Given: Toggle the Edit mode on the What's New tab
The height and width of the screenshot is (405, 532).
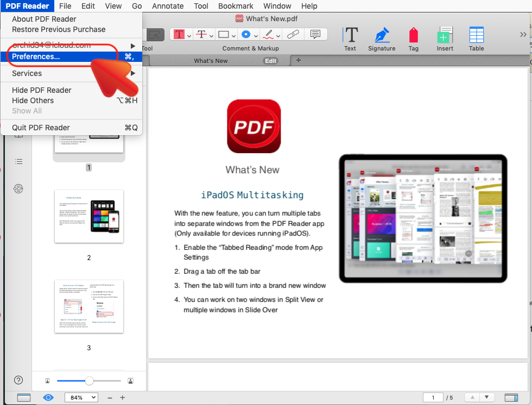Looking at the screenshot, I should (270, 61).
